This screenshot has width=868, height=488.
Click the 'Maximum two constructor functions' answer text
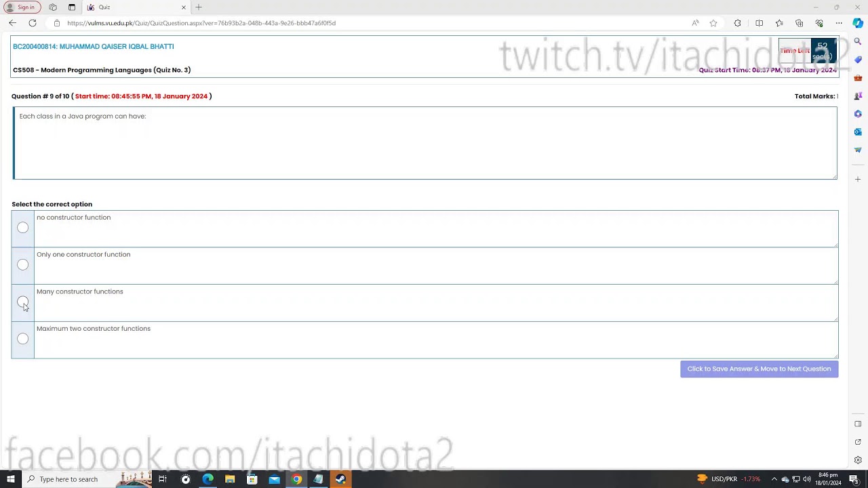(x=94, y=329)
